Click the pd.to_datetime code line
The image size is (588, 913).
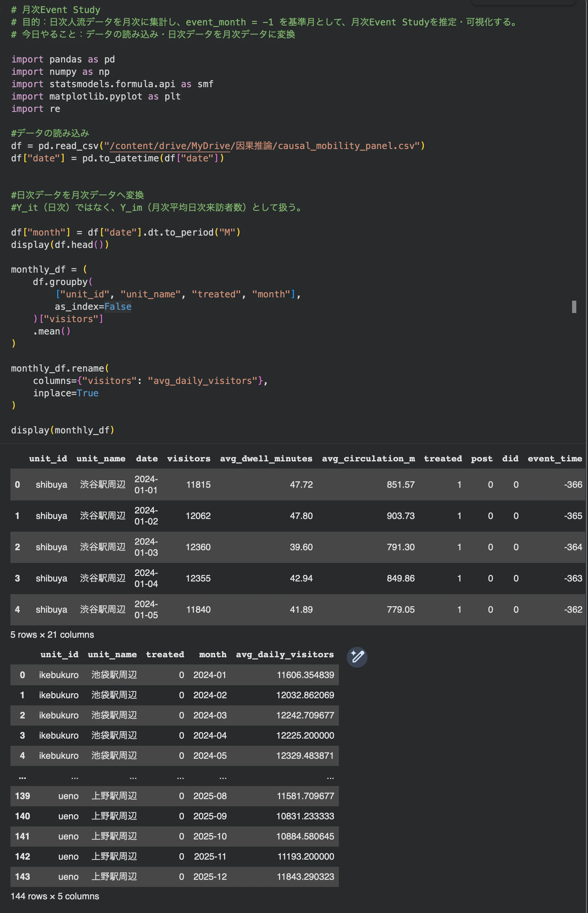coord(118,158)
